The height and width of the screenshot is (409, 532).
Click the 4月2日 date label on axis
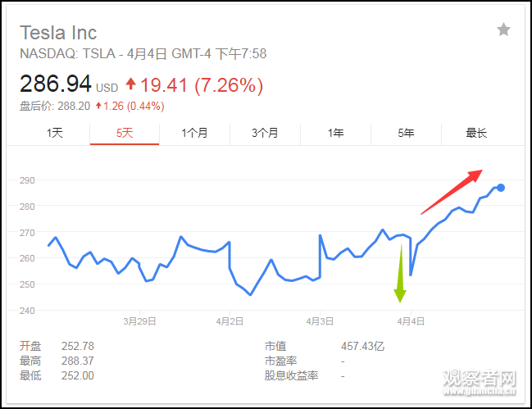point(230,321)
